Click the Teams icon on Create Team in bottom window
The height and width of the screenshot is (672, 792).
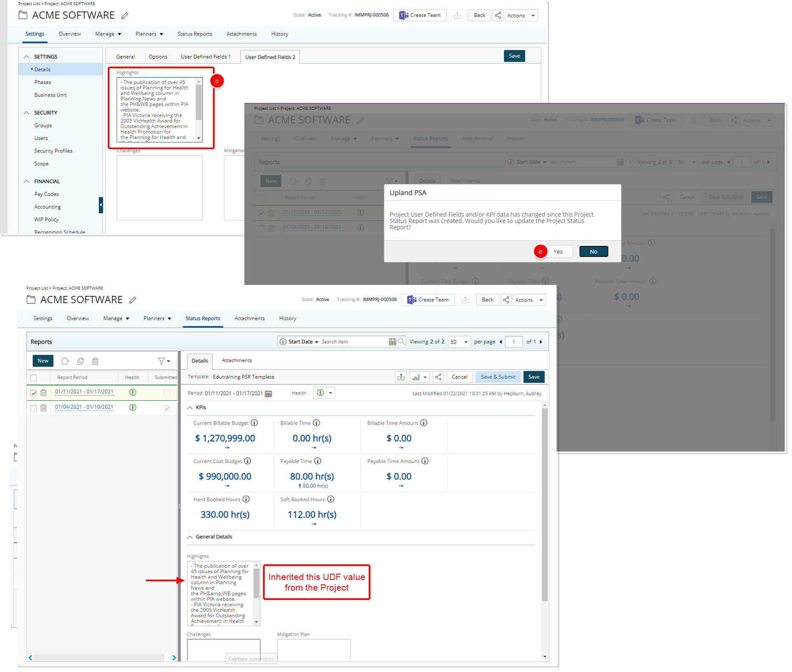[411, 300]
